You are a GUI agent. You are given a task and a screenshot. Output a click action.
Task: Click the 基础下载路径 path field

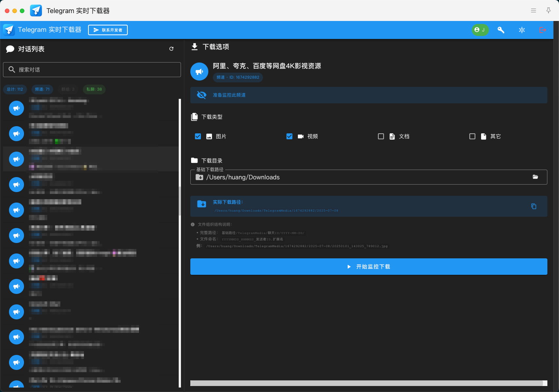369,177
